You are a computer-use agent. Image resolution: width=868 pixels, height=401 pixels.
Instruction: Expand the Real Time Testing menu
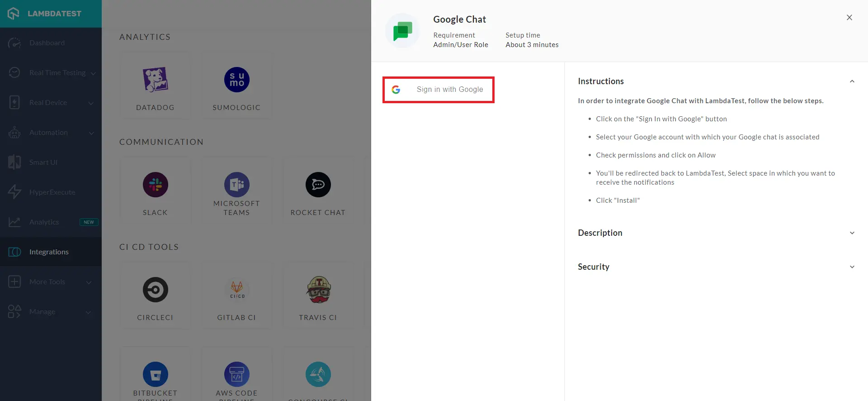57,73
